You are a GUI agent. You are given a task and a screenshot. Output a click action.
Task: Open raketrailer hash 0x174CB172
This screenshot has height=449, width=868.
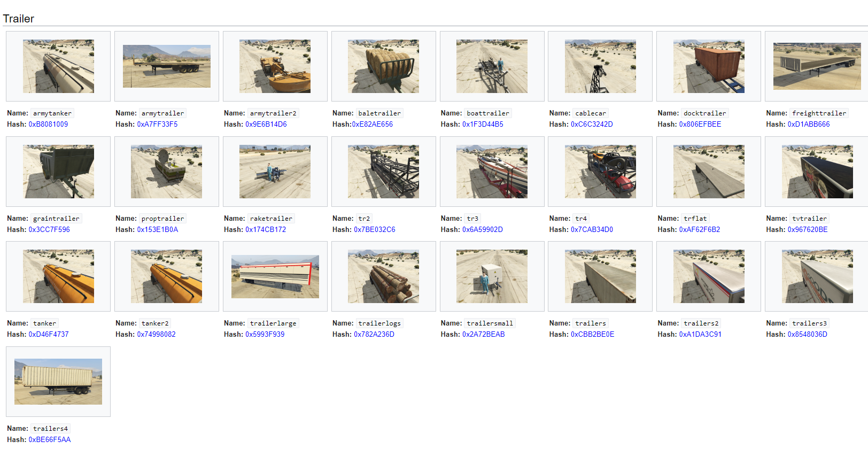click(266, 230)
